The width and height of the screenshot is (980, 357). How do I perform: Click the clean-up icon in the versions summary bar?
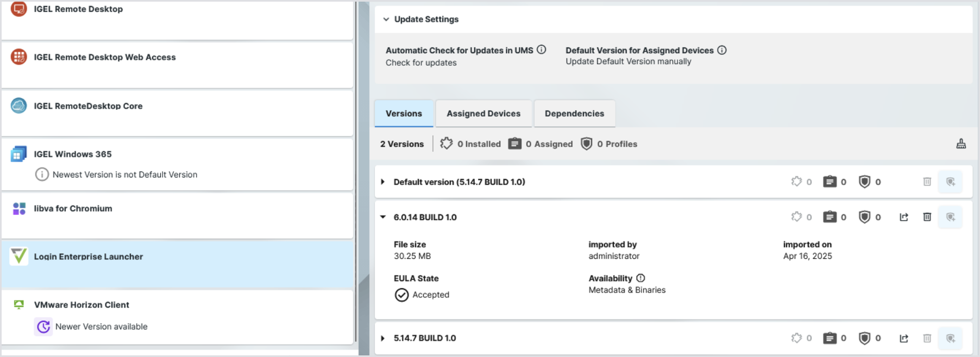(961, 144)
